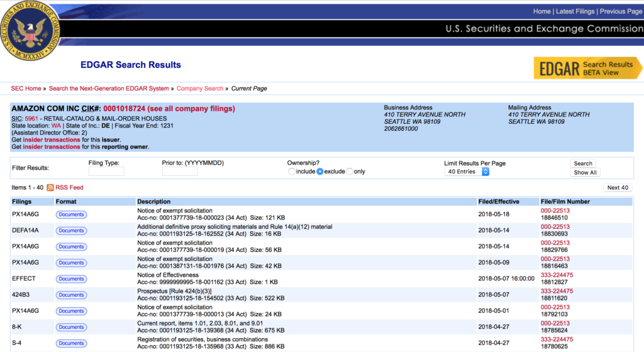This screenshot has height=352, width=644.
Task: Open EDGAR Search Results BETA View banner
Action: [x=588, y=68]
